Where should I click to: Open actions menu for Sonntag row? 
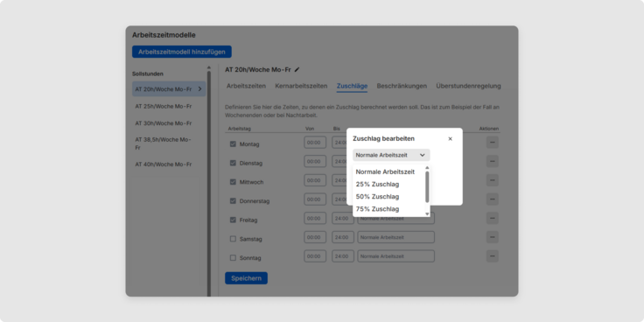click(x=493, y=255)
